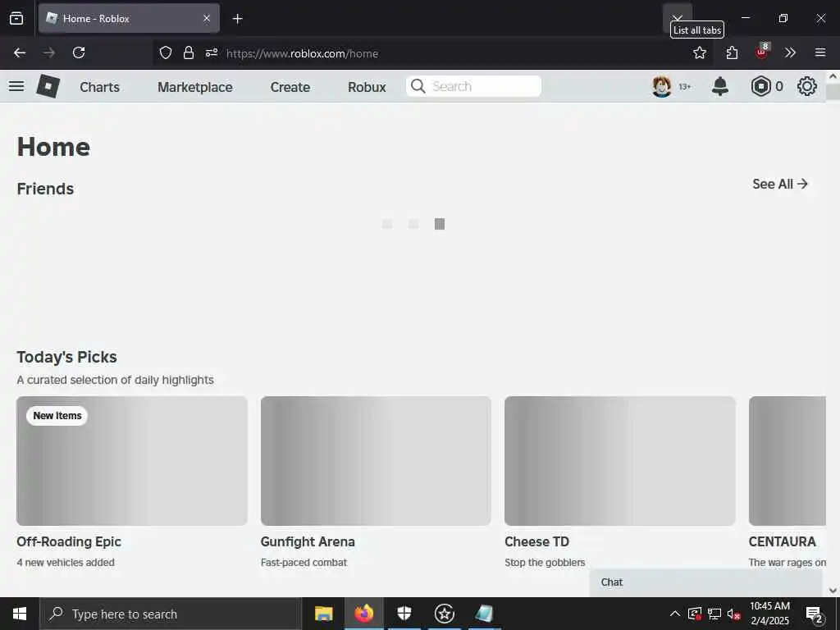Open the Roblox hamburger navigation menu

16,86
